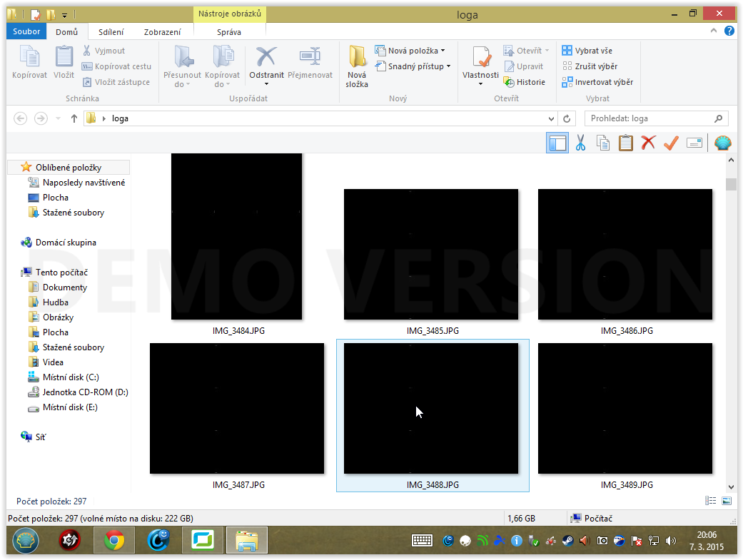Open the Soubor menu
The width and height of the screenshot is (743, 560).
(26, 31)
